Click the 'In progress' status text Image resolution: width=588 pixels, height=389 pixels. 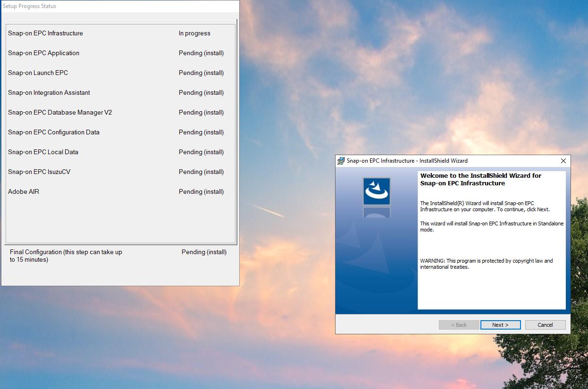tap(194, 33)
